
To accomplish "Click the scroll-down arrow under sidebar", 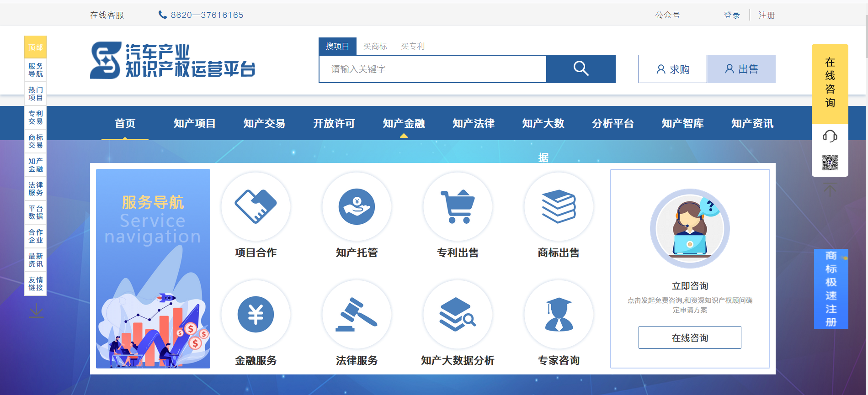I will click(x=36, y=311).
